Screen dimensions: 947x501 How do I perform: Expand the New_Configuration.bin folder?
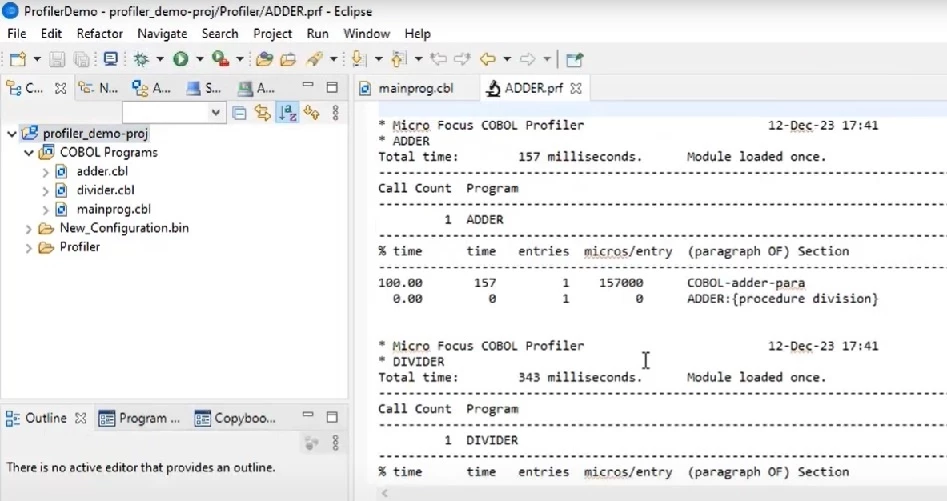pyautogui.click(x=28, y=229)
